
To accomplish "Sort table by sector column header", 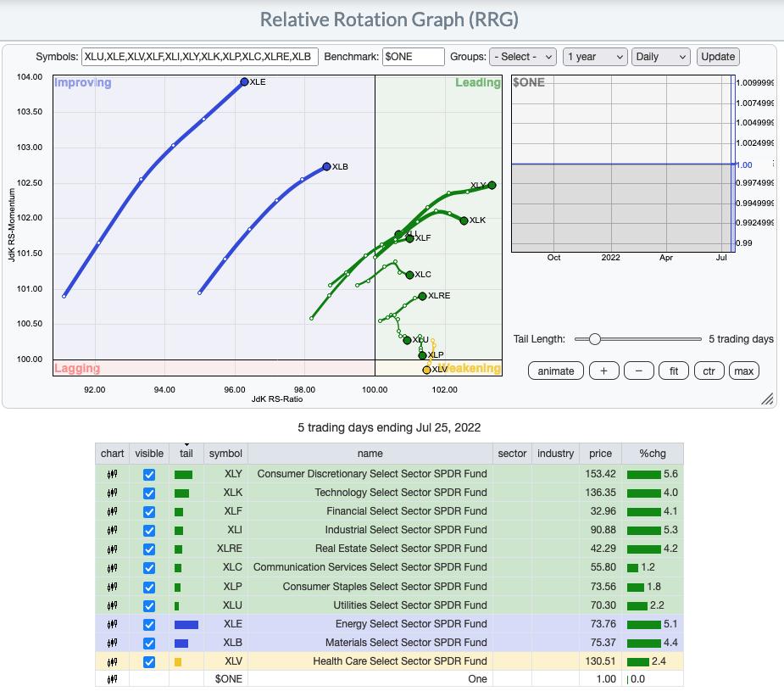I will point(512,454).
